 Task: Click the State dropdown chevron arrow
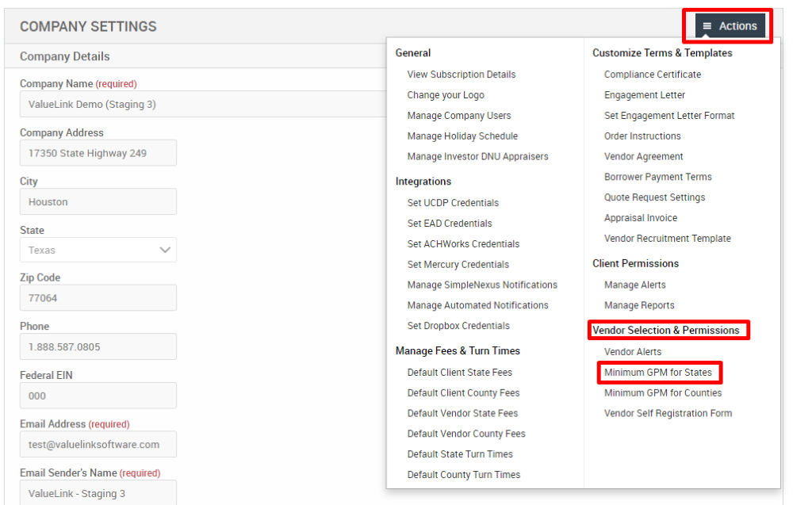[165, 251]
